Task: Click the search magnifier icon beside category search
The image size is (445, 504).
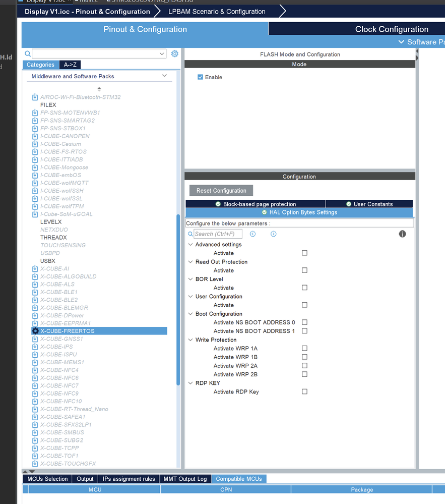Action: coord(28,53)
